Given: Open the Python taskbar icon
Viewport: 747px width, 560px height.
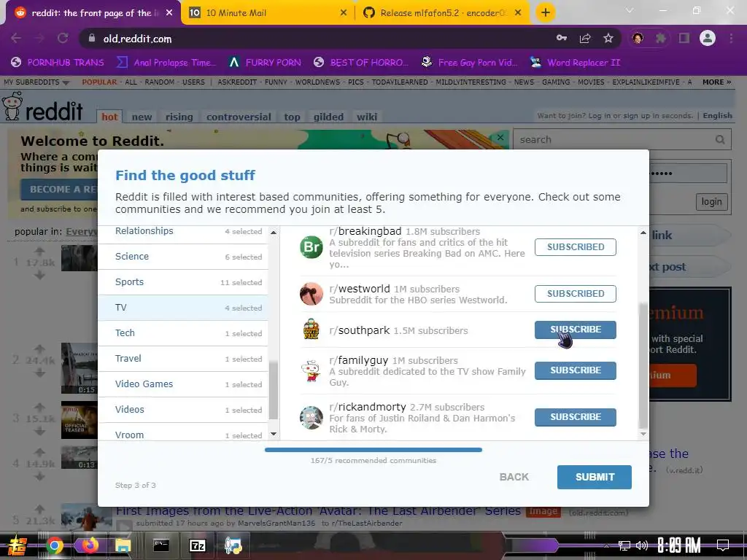Looking at the screenshot, I should [x=233, y=545].
